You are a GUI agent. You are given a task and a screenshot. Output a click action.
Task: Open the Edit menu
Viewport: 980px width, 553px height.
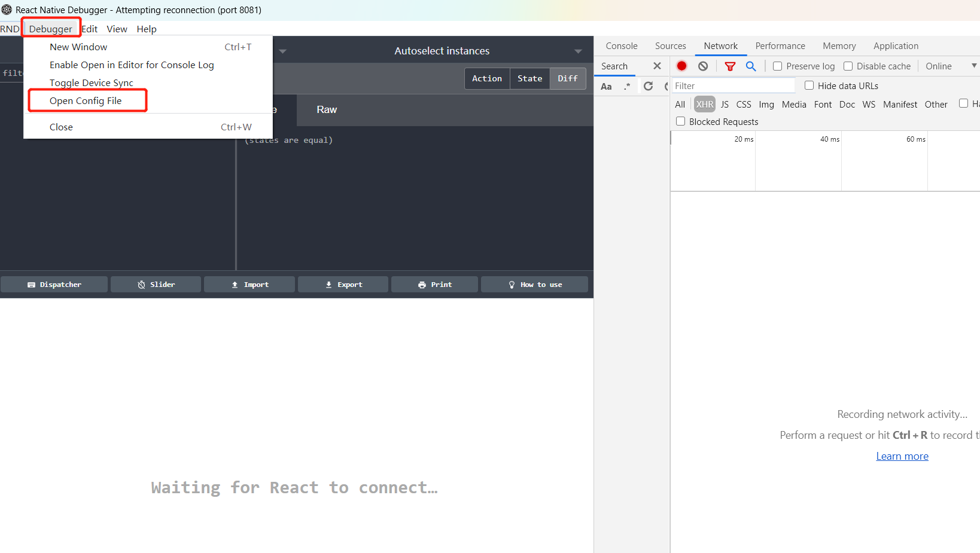click(90, 29)
